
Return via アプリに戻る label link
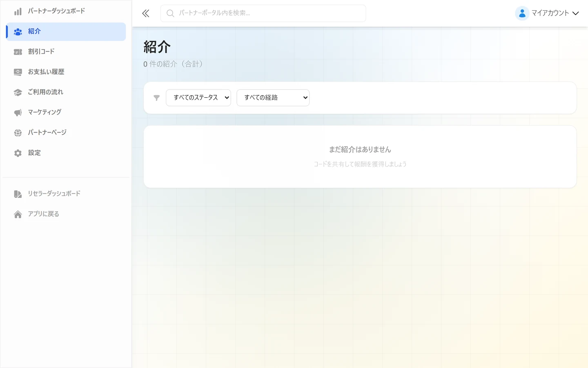(43, 214)
